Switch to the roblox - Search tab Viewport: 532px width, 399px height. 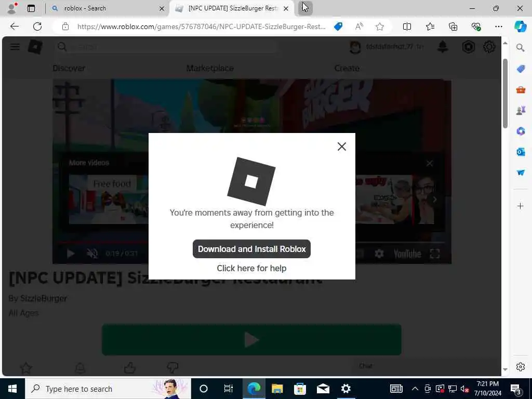(109, 8)
